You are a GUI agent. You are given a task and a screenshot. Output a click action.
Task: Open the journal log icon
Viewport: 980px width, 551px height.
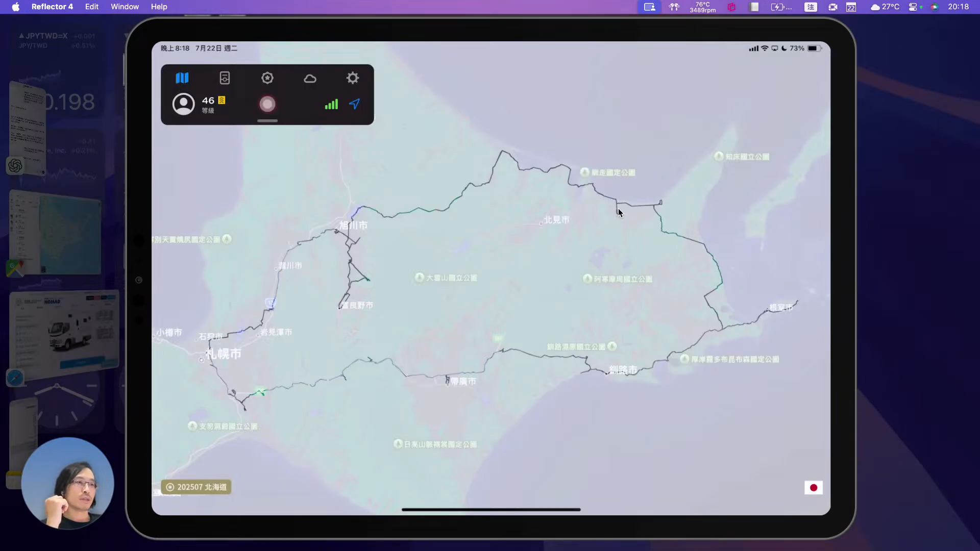click(225, 78)
